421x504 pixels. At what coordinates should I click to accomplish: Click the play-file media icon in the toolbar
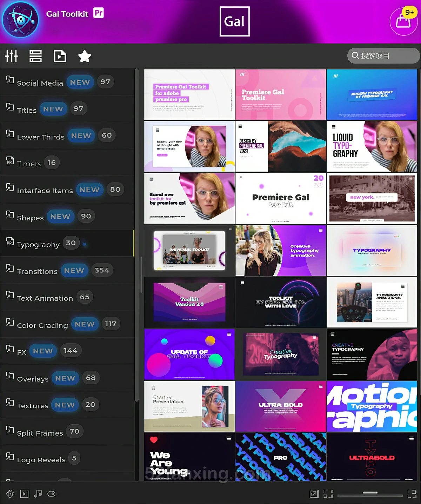point(60,56)
